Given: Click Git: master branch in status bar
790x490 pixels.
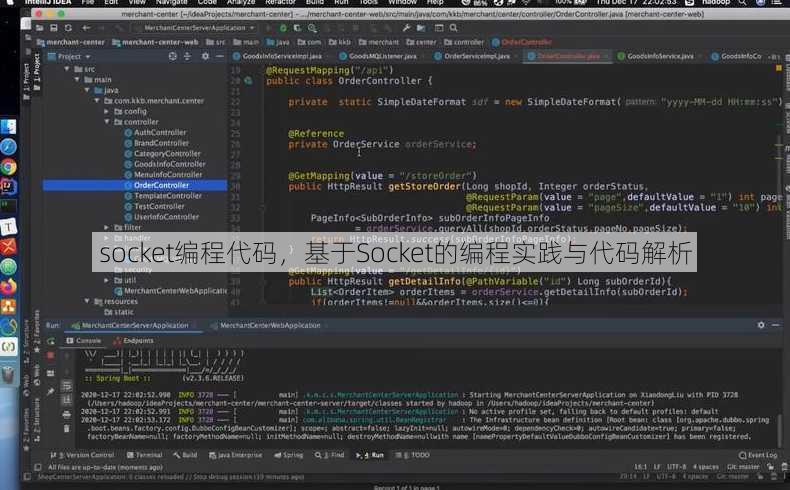Looking at the screenshot, I should pyautogui.click(x=743, y=467).
